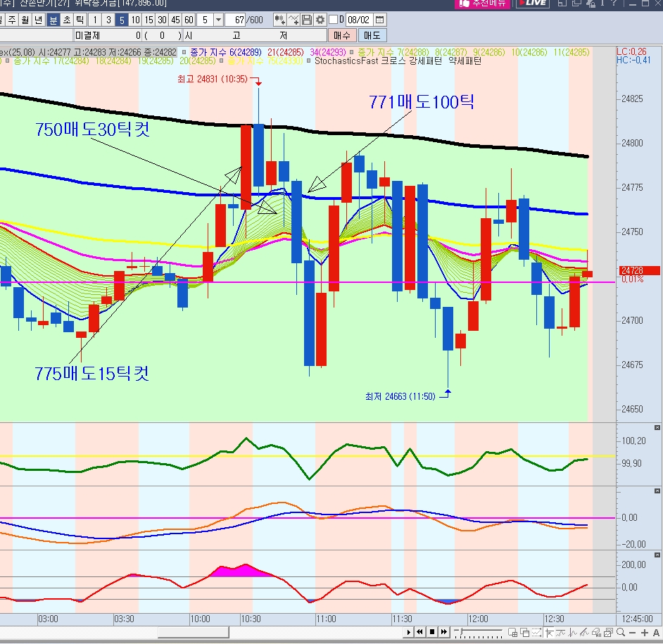Click the add candlestick chart icon

(x=279, y=20)
